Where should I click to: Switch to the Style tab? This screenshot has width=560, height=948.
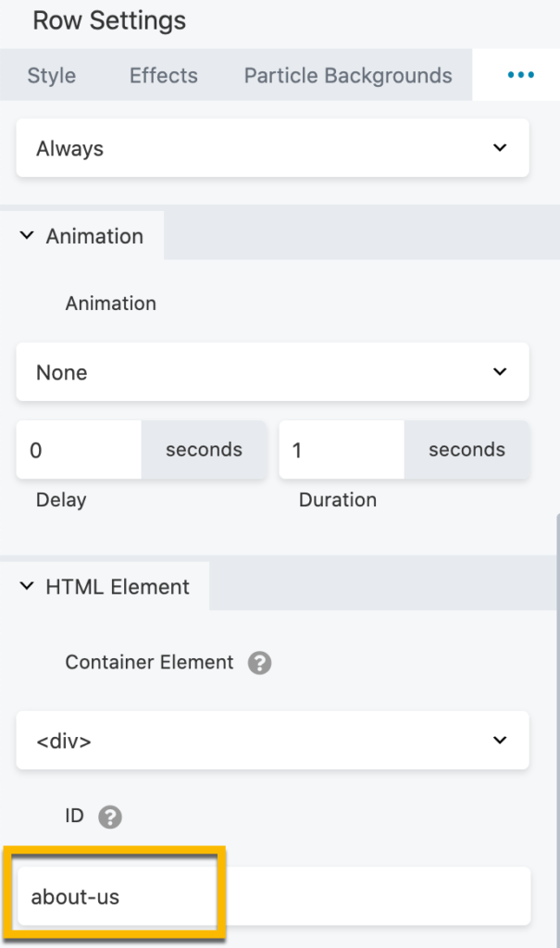tap(52, 76)
